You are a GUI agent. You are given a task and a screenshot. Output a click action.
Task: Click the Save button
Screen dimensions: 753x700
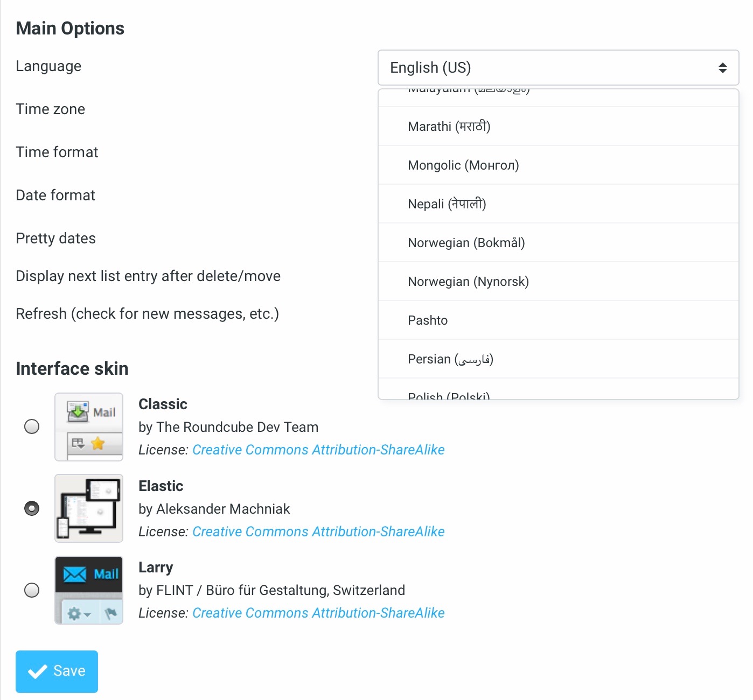pos(57,671)
